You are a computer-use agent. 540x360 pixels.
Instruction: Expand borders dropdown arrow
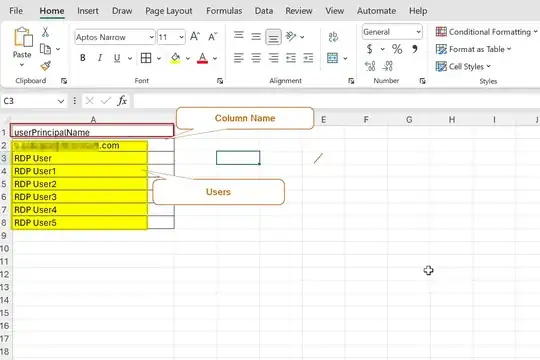pos(159,58)
